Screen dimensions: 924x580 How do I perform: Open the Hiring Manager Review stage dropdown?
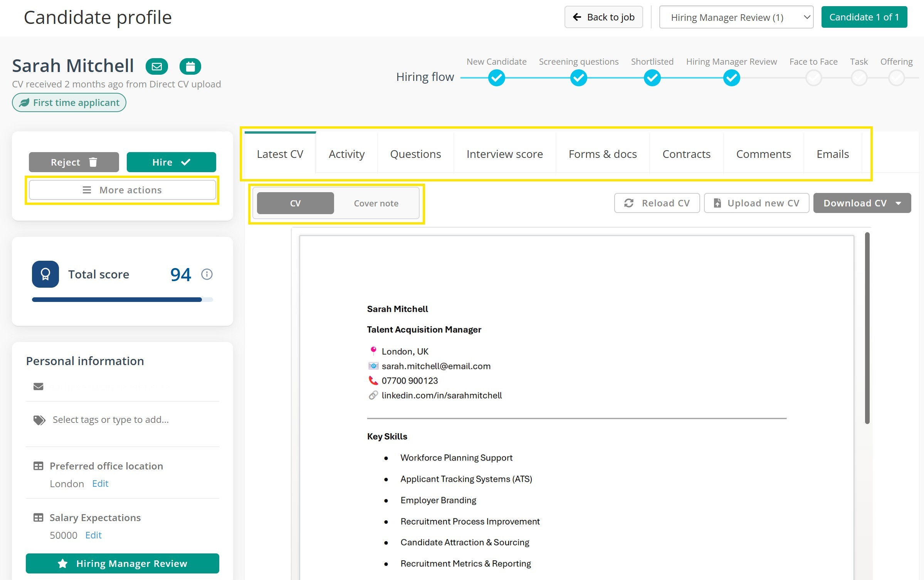pos(736,17)
